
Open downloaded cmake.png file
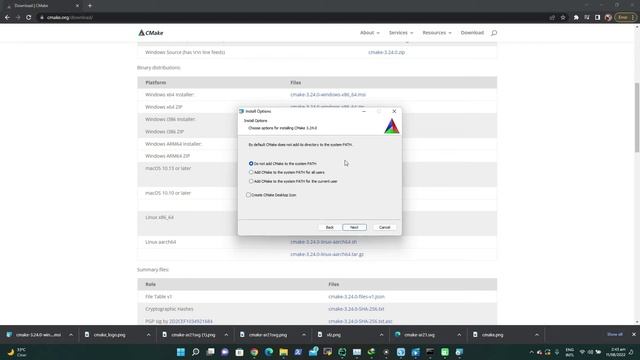[488, 335]
